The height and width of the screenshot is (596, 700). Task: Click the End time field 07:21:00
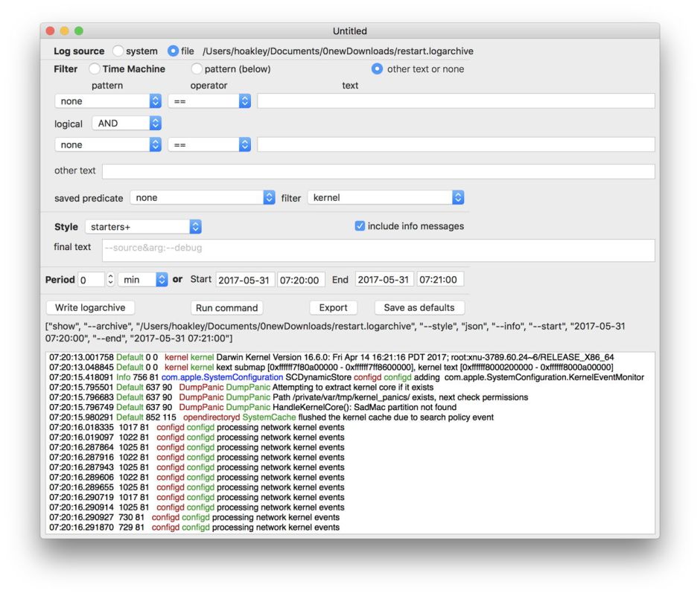(440, 280)
